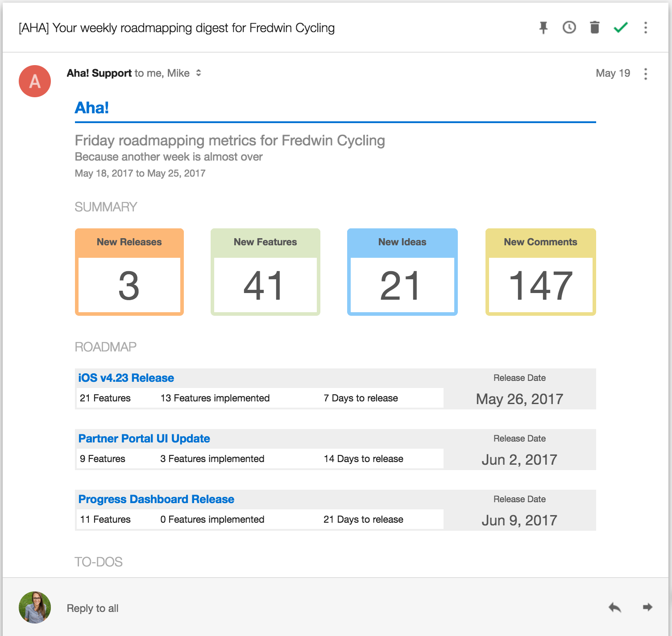Image resolution: width=672 pixels, height=636 pixels.
Task: Click the Aha! Support sender avatar
Action: 35,81
